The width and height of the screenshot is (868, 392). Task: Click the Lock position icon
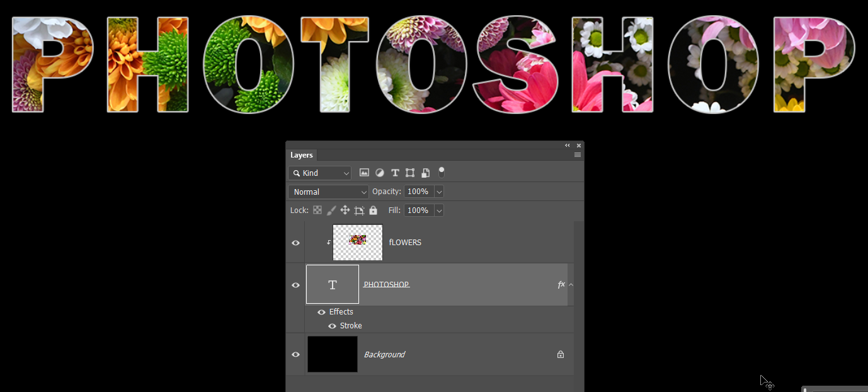(345, 210)
